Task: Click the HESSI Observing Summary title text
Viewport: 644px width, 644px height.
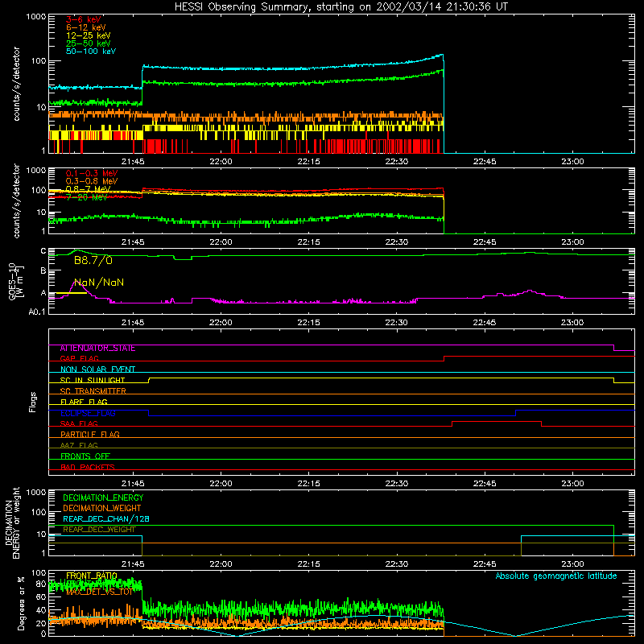Action: pos(341,6)
